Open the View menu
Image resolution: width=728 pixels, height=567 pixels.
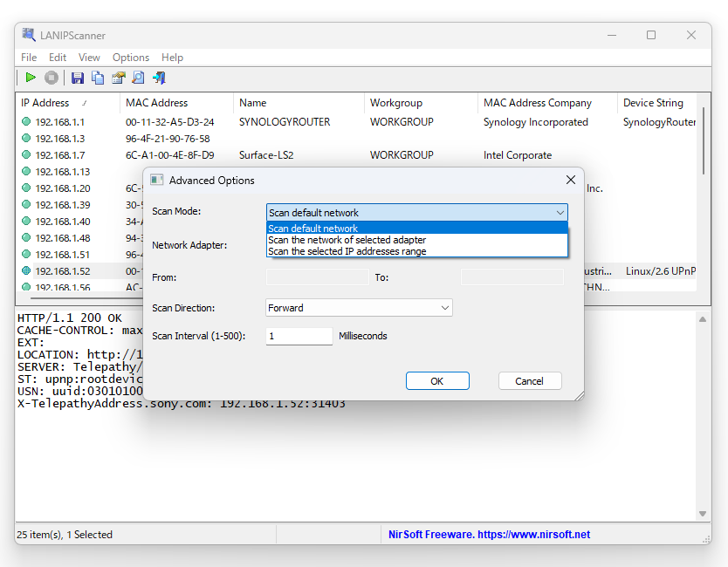click(89, 57)
